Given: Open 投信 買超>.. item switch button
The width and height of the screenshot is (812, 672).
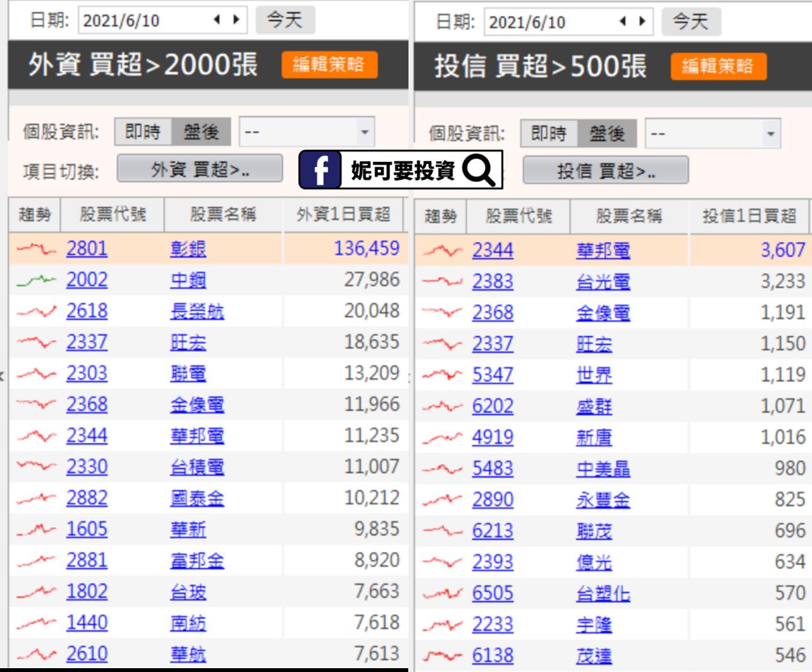Looking at the screenshot, I should tap(605, 171).
